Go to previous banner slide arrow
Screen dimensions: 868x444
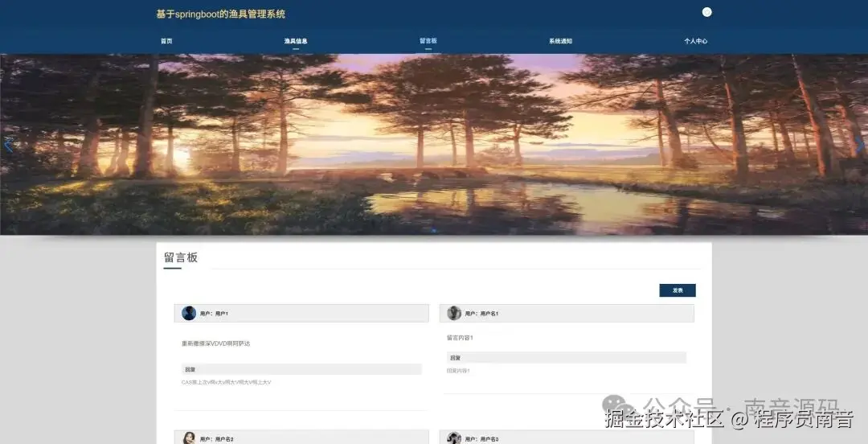[8, 146]
